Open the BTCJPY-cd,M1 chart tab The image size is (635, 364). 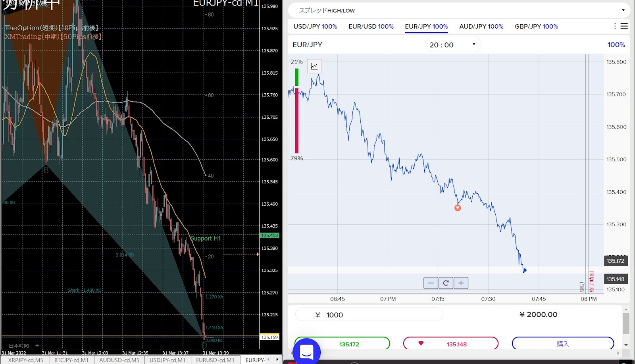click(x=71, y=360)
